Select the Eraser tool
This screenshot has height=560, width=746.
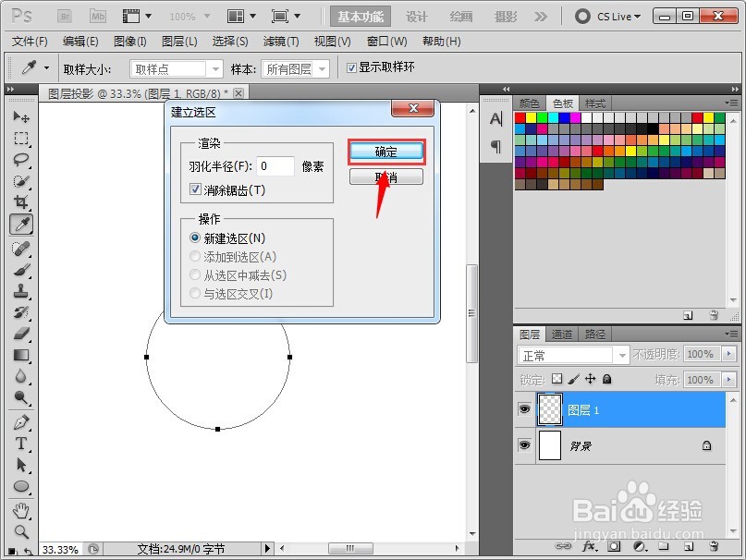21,334
